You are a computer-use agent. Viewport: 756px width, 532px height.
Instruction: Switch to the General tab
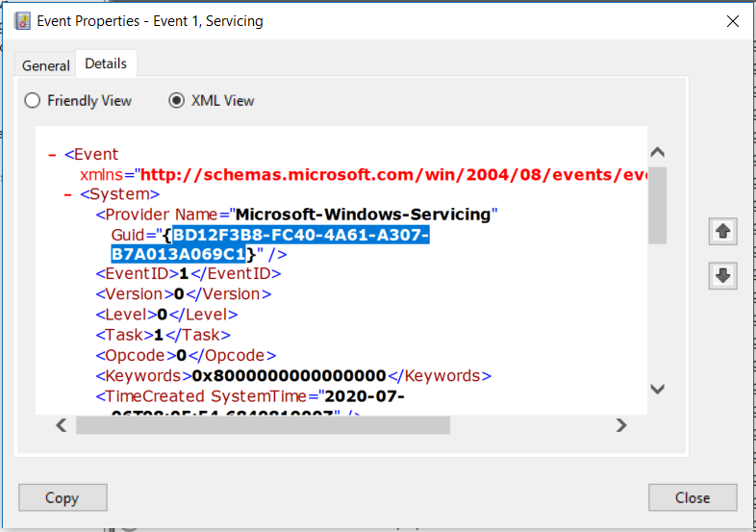tap(46, 65)
